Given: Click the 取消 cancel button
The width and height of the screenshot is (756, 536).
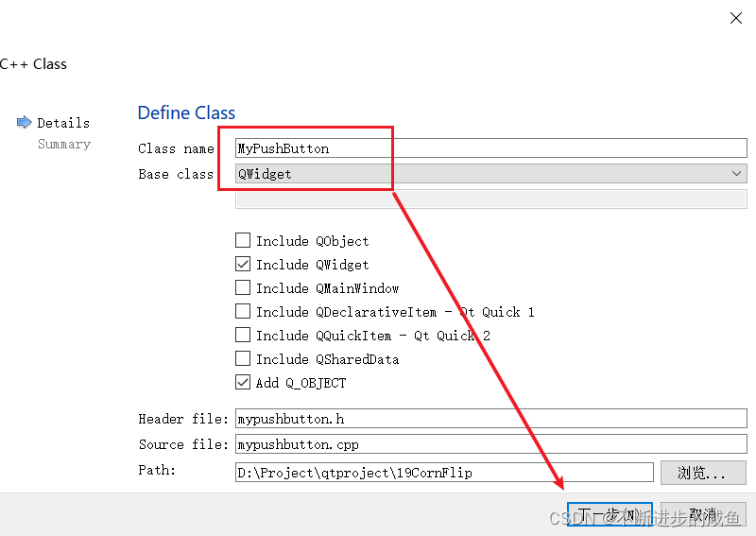Looking at the screenshot, I should [703, 516].
